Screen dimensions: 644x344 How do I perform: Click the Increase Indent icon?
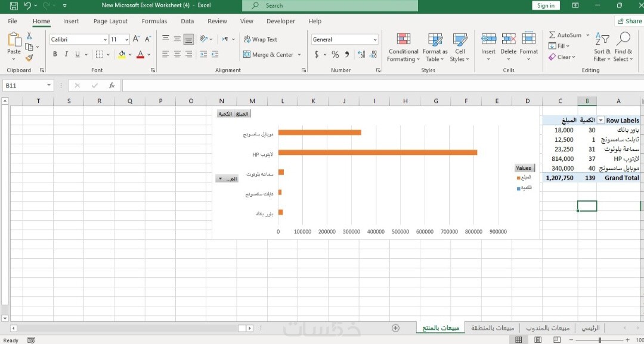215,54
